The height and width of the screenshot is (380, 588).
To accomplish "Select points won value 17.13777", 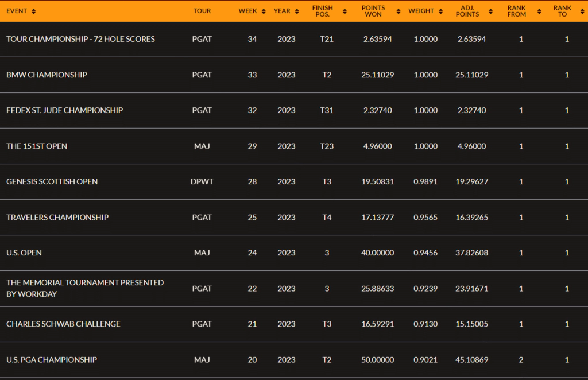I will (377, 217).
